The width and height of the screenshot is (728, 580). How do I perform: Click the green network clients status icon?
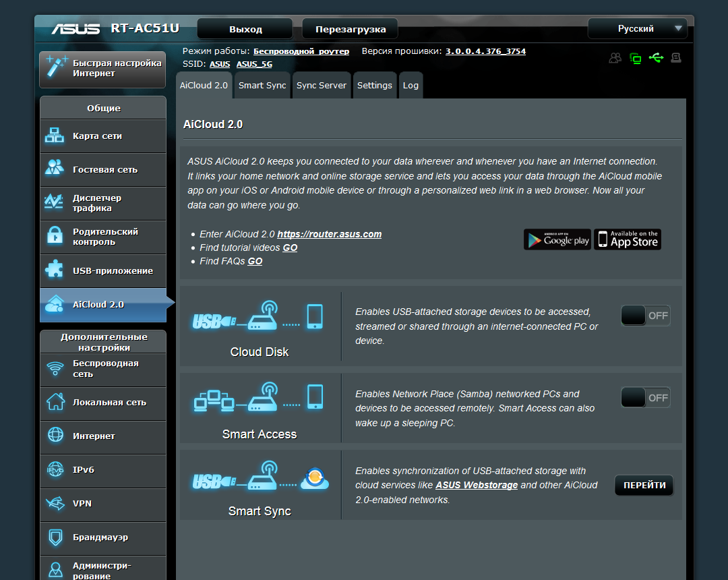coord(635,58)
